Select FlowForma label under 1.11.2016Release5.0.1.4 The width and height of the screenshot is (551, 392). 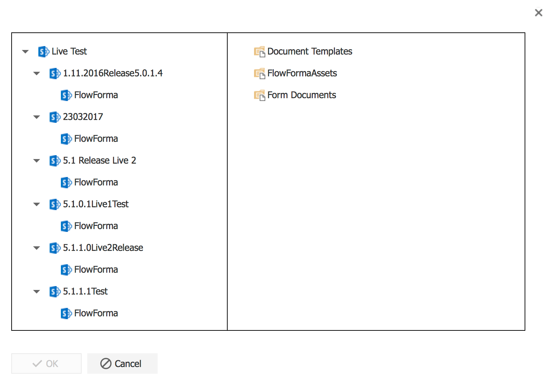click(96, 95)
